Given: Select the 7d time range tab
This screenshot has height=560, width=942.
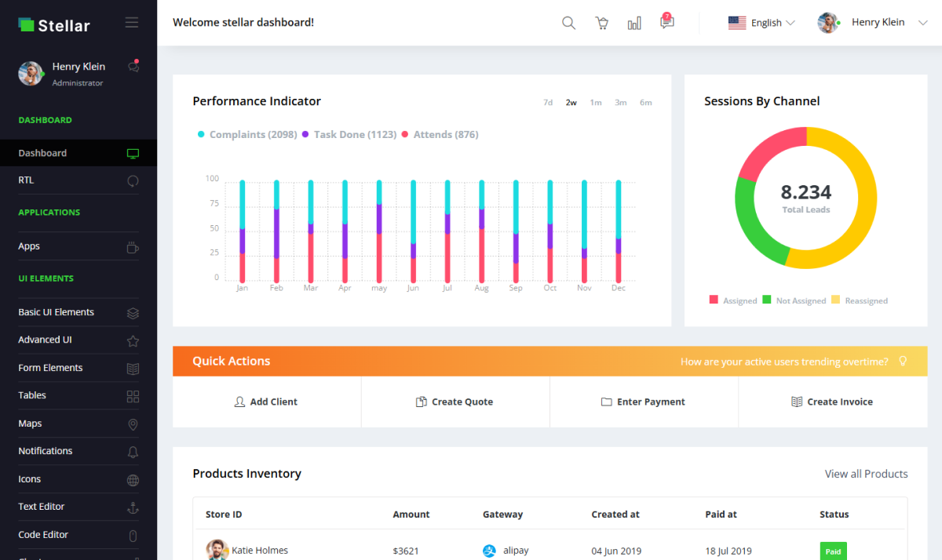Looking at the screenshot, I should tap(548, 103).
